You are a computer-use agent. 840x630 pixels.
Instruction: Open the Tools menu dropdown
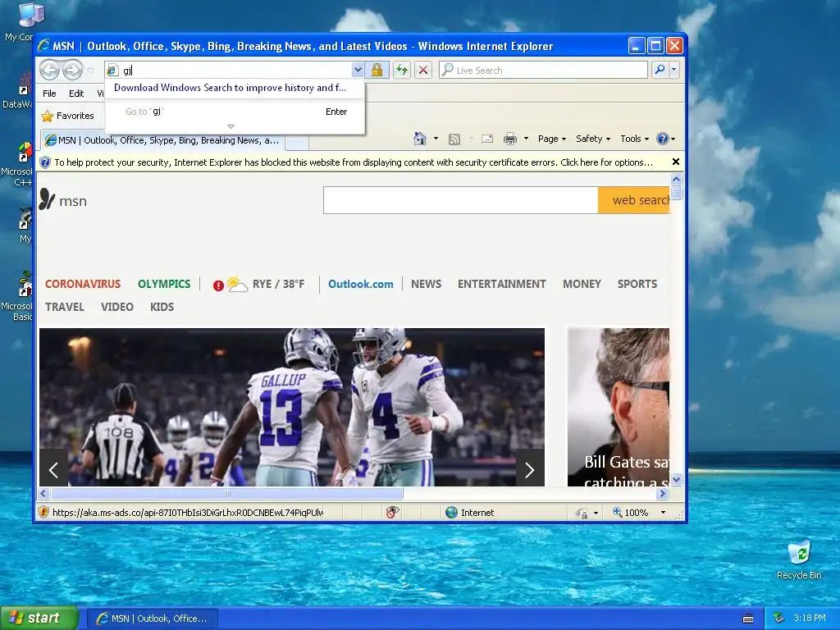tap(634, 139)
